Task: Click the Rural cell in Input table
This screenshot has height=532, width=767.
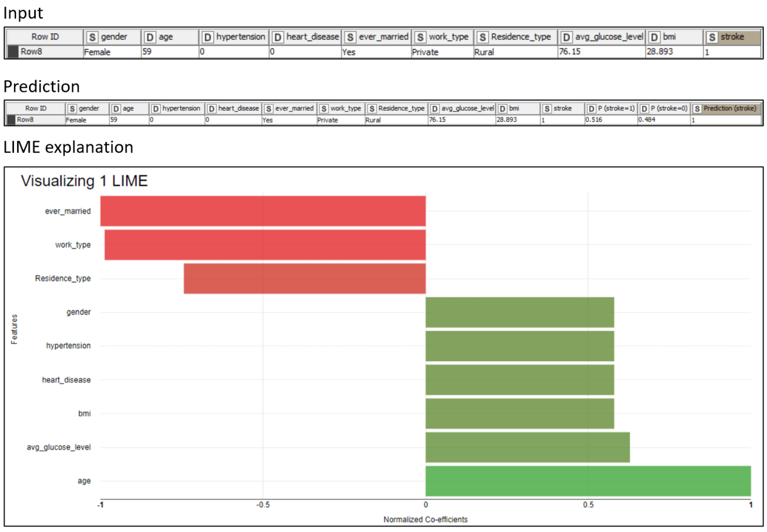Action: click(x=516, y=52)
